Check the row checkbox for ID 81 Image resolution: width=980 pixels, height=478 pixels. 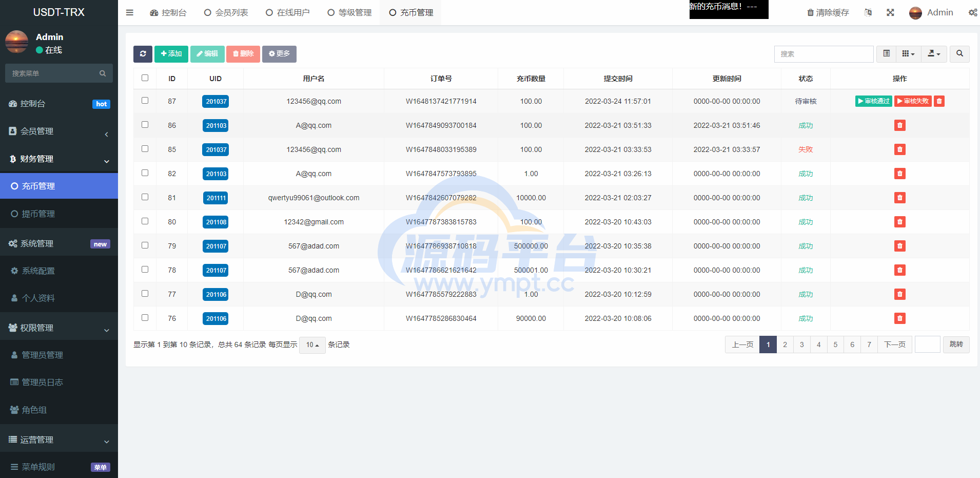coord(145,197)
